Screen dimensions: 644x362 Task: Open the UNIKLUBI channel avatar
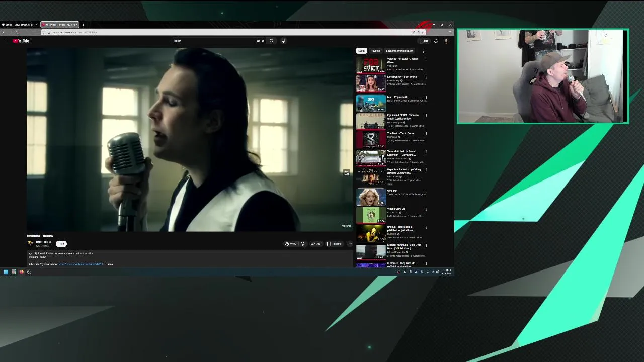[30, 243]
